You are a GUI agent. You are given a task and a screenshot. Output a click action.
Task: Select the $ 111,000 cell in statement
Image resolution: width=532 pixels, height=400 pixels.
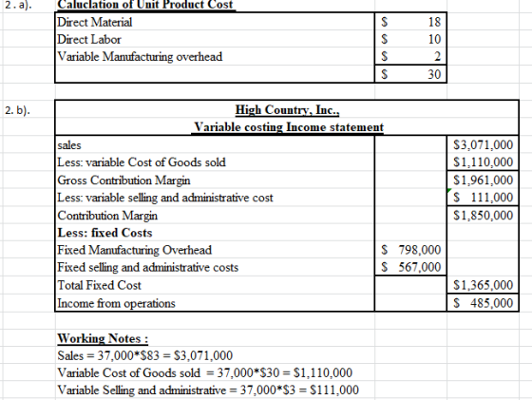(483, 197)
